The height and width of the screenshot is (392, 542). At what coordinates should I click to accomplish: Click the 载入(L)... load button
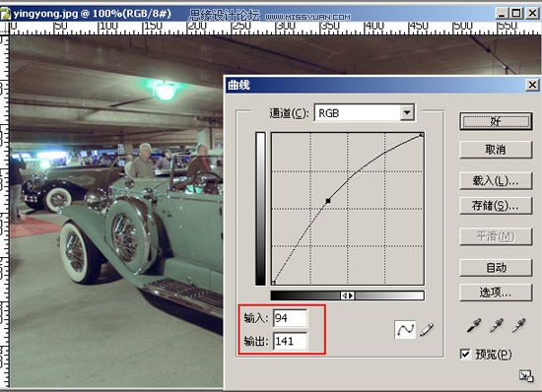click(x=496, y=180)
